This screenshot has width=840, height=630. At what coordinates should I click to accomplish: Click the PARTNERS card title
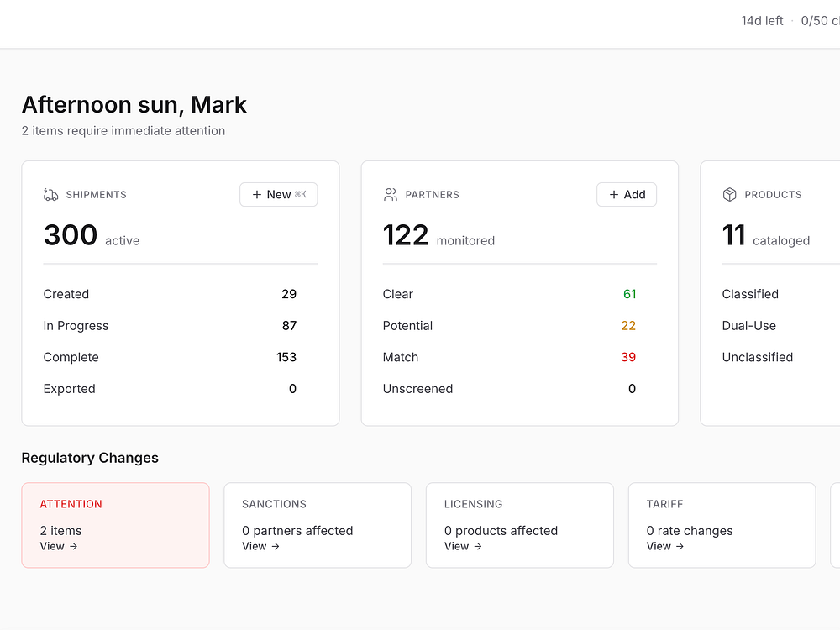coord(433,195)
